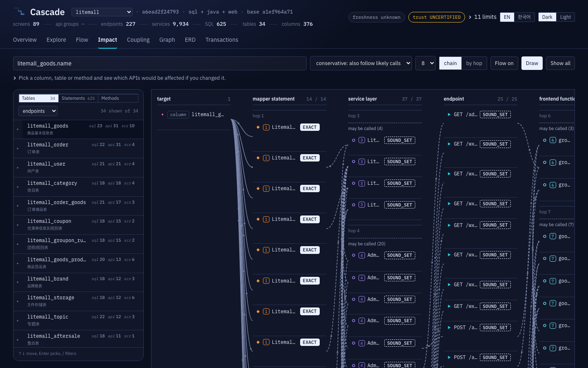Click the 'may be called (4)' label
The width and height of the screenshot is (588, 368).
click(365, 128)
